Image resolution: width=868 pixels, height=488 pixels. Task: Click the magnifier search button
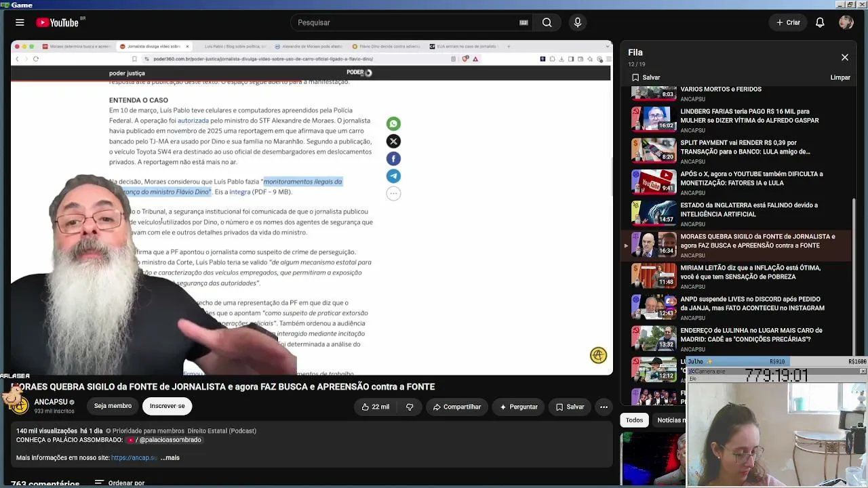coord(547,22)
